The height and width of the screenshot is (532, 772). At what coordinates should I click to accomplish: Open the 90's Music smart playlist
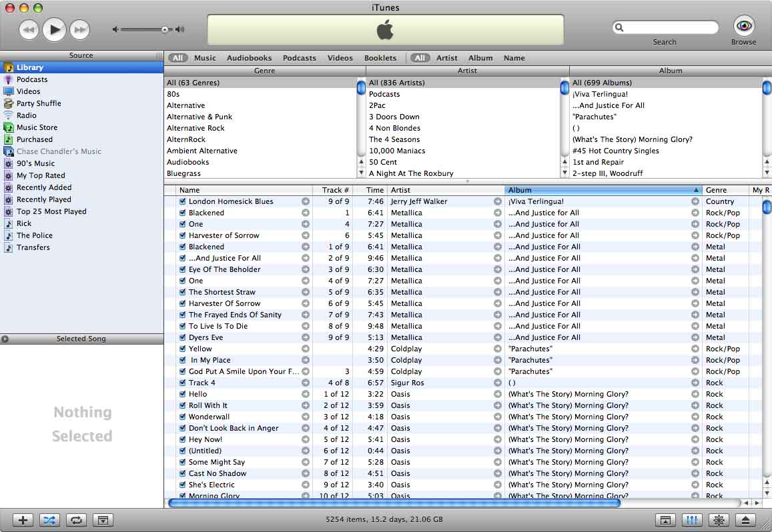(81, 163)
